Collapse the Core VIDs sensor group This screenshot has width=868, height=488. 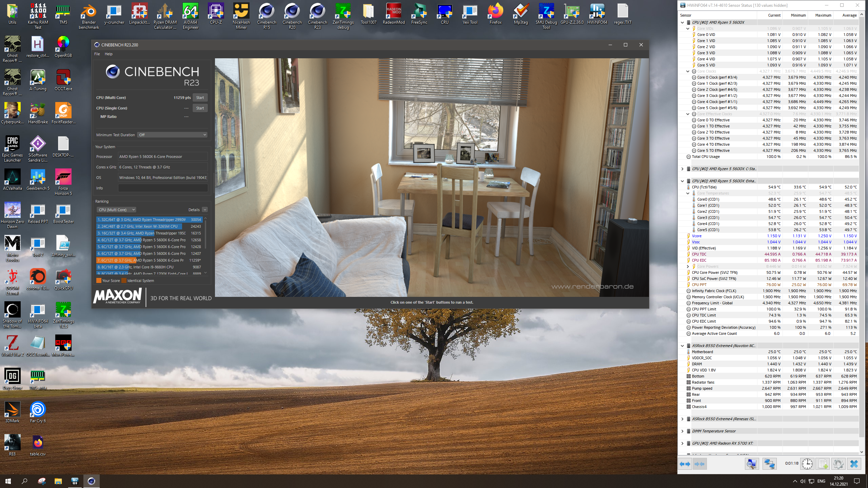(688, 28)
